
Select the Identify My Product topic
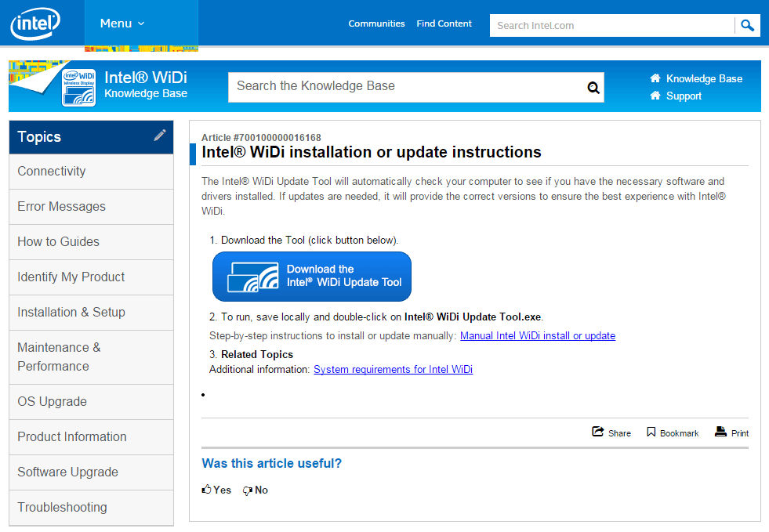[91, 277]
